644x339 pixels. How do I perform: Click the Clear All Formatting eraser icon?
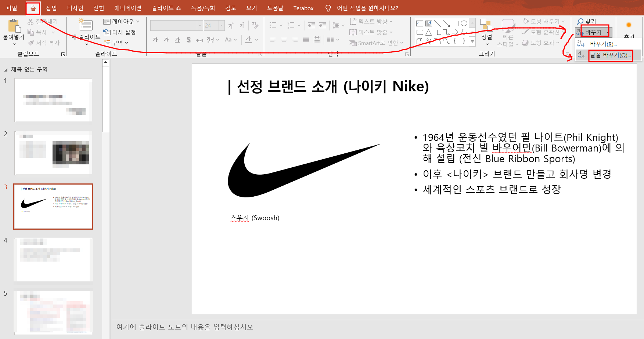[255, 25]
